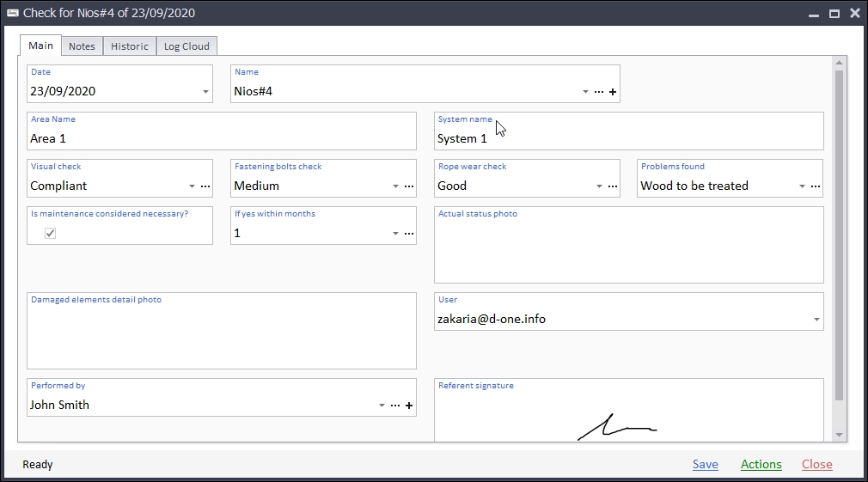Click ellipsis button for If yes within months

click(x=409, y=234)
